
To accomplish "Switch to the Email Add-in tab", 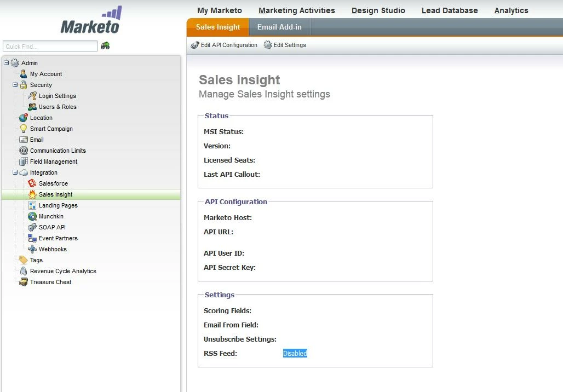I will pos(280,27).
